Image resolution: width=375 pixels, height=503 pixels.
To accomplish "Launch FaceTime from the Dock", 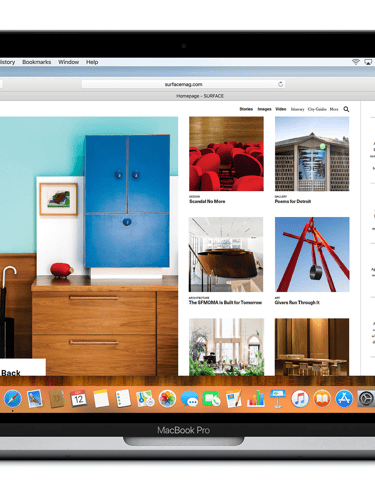I will [x=211, y=399].
